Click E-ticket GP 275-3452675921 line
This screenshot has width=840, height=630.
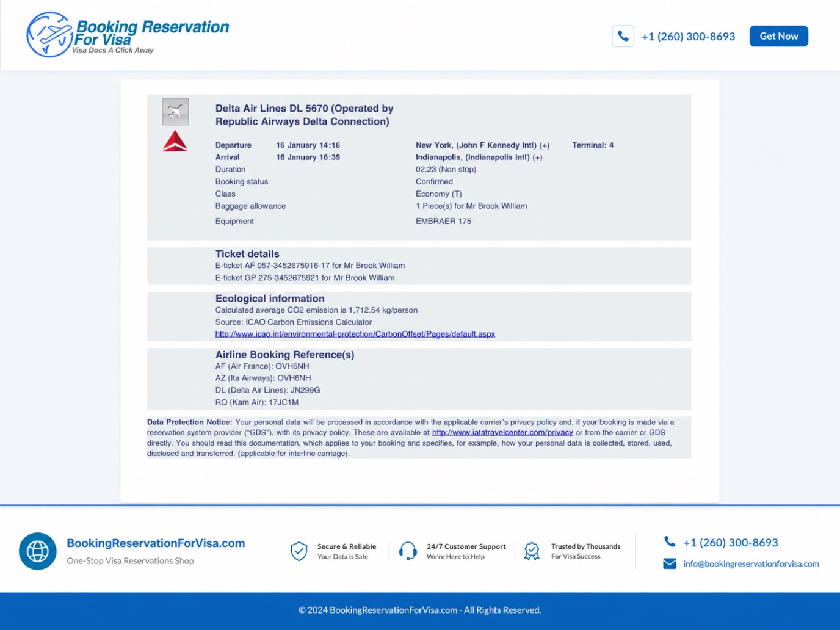[305, 278]
